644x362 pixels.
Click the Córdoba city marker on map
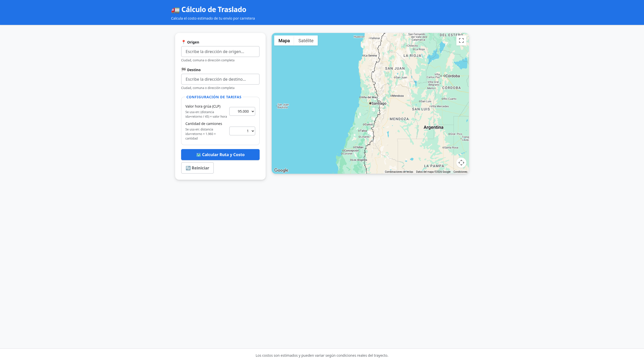(x=444, y=76)
